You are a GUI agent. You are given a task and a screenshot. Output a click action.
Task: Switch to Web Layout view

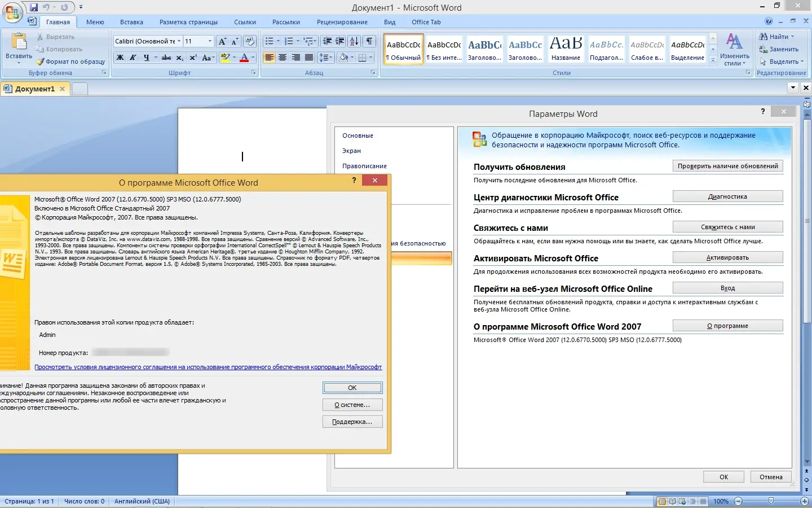coord(682,501)
